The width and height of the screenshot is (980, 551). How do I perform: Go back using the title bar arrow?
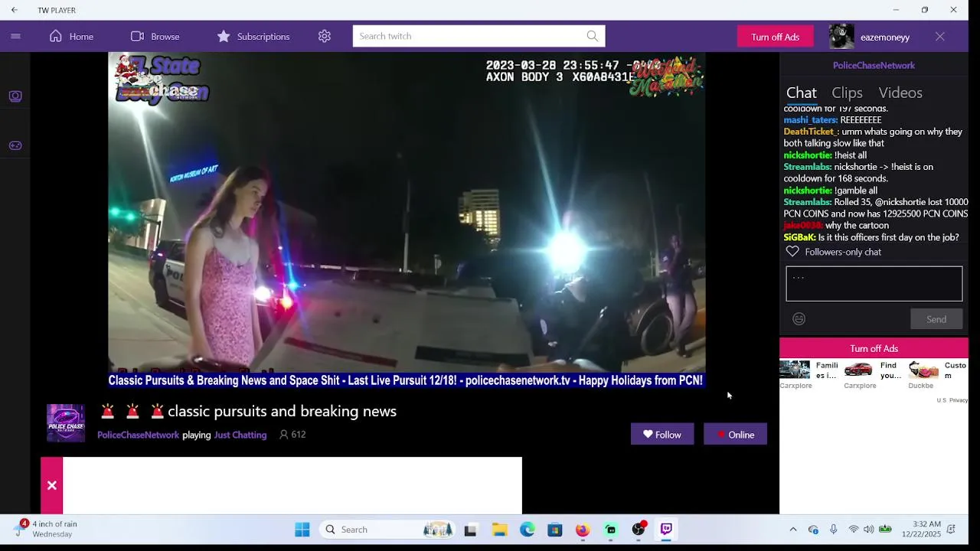(15, 10)
